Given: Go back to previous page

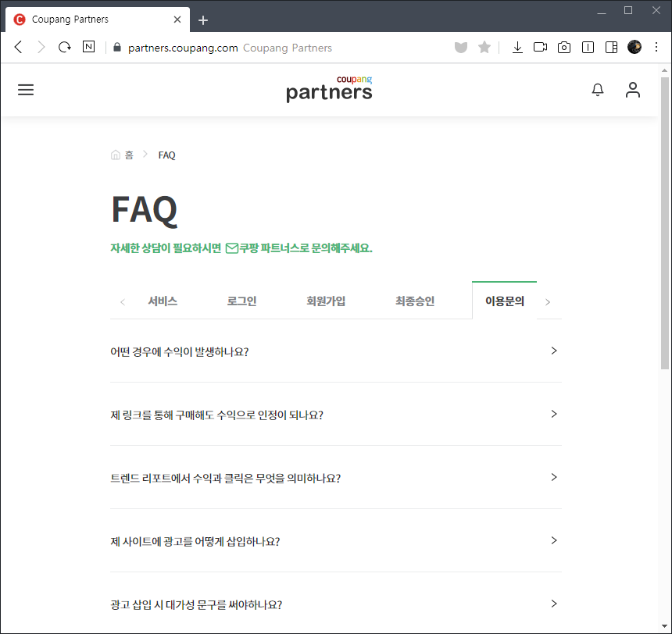Looking at the screenshot, I should [x=18, y=47].
